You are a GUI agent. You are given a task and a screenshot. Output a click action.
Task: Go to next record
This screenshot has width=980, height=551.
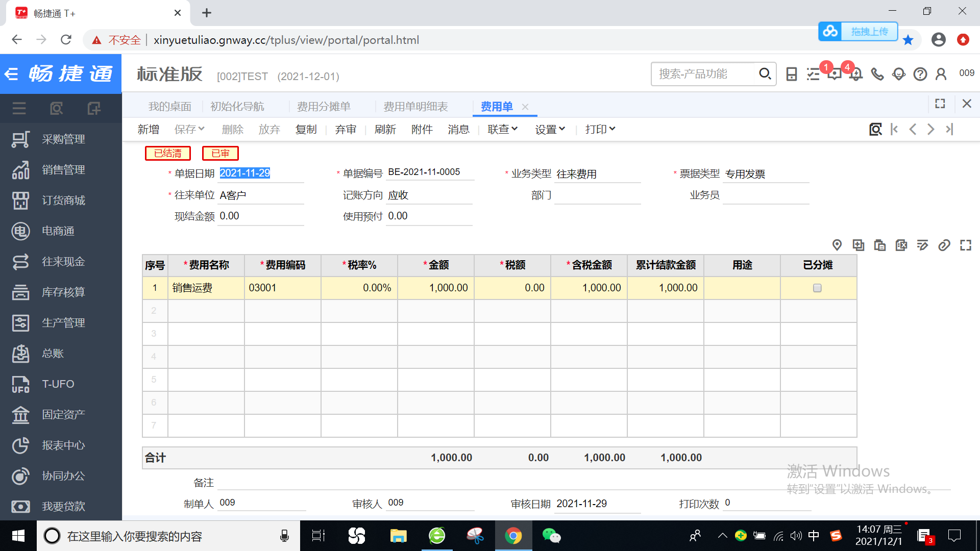coord(931,129)
